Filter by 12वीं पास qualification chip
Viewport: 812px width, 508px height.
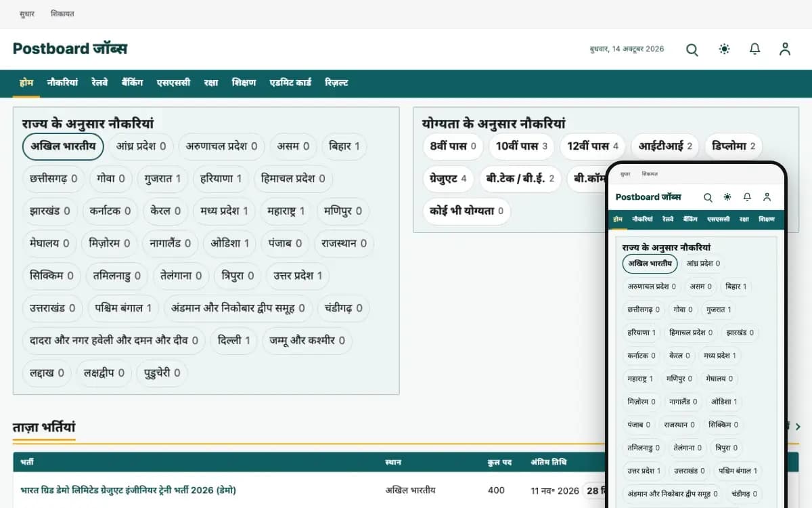[593, 146]
